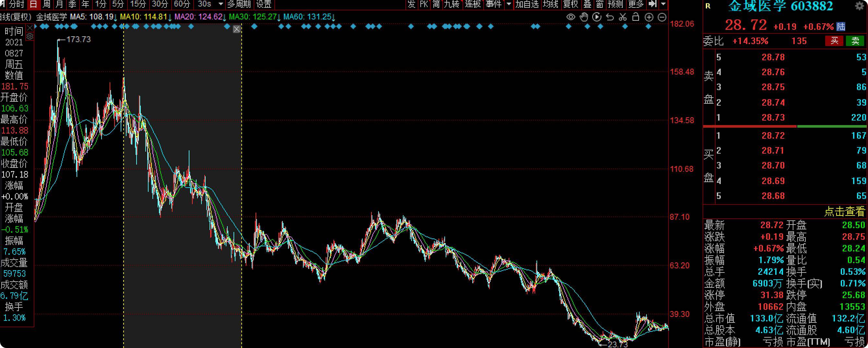
Task: Start the chart replay playback icon
Action: pyautogui.click(x=597, y=17)
